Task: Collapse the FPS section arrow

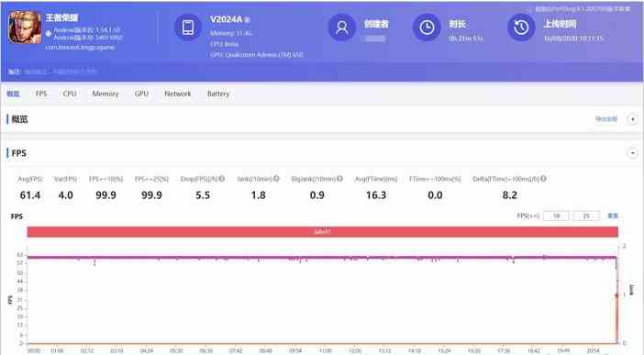Action: (632, 153)
